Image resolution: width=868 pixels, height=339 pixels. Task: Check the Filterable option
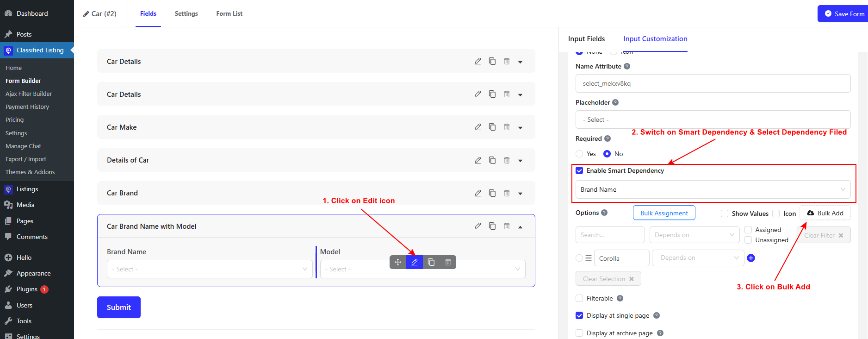click(x=579, y=298)
